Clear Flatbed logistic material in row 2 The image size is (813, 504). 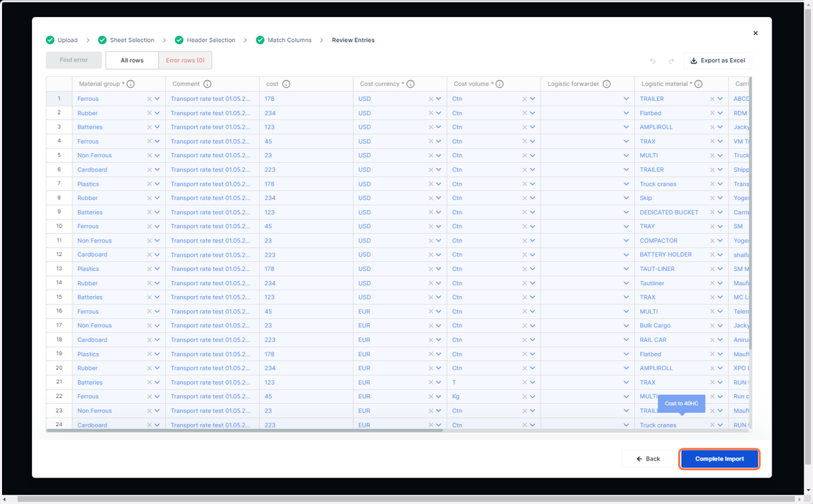(x=712, y=113)
